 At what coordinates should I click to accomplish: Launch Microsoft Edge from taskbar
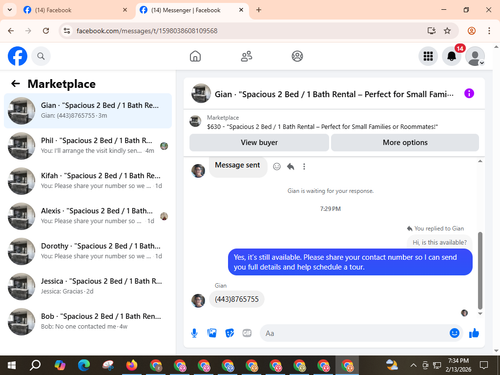pyautogui.click(x=84, y=366)
